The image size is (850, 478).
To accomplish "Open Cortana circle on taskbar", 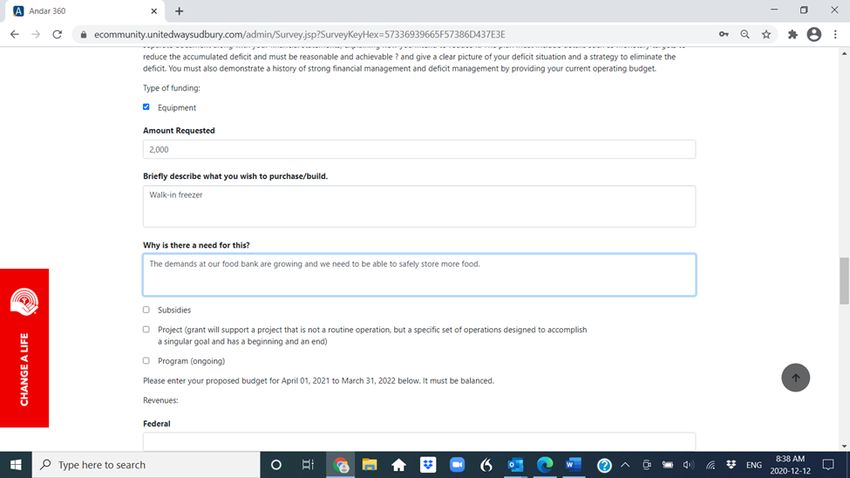I will point(276,464).
